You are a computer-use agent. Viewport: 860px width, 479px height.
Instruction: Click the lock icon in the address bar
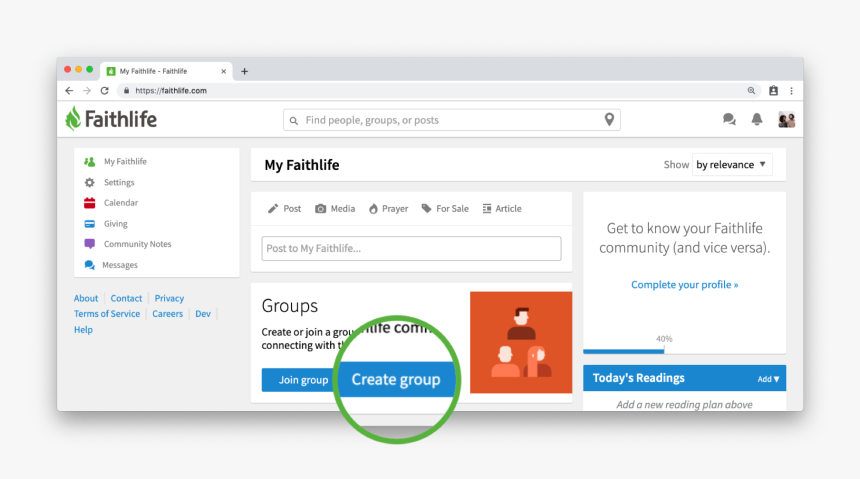(126, 91)
